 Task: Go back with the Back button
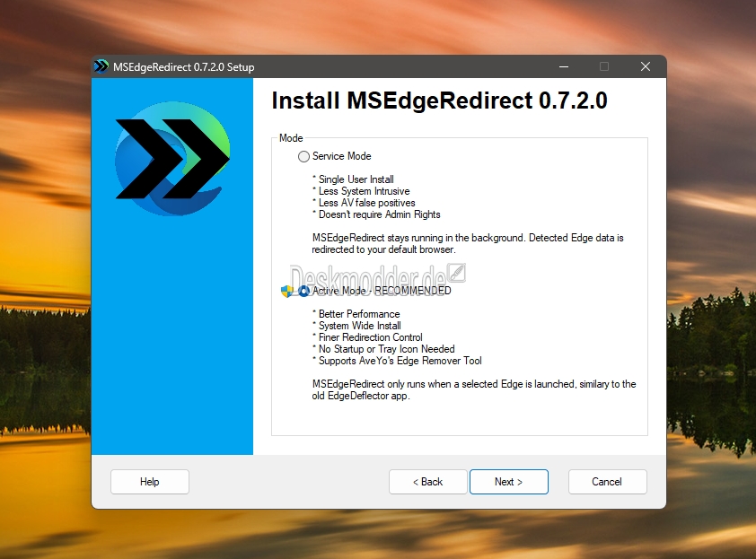[x=427, y=482]
